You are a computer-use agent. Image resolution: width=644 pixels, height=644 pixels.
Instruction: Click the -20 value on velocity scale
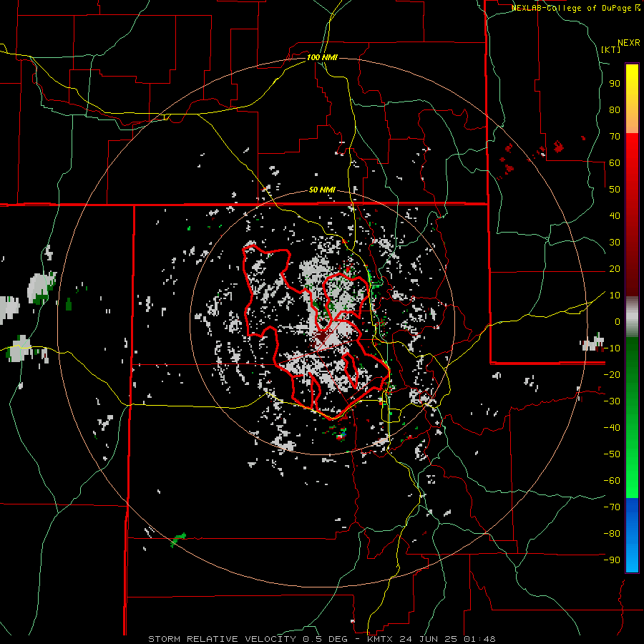(x=612, y=374)
